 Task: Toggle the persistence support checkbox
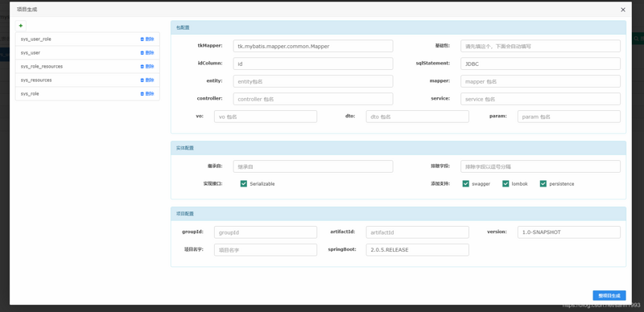(543, 183)
